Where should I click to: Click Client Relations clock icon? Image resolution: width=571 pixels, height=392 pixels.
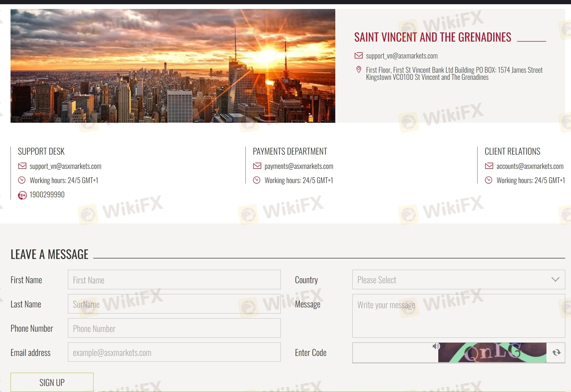click(x=489, y=180)
